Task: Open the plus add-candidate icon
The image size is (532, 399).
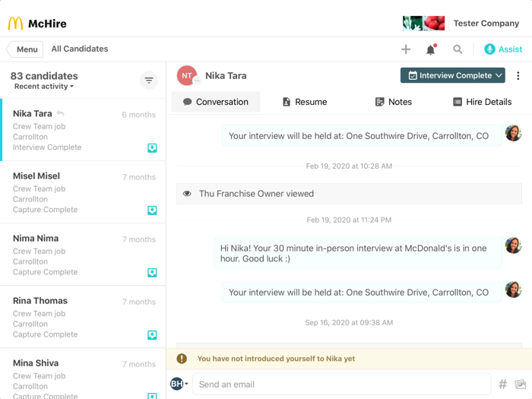Action: (406, 49)
